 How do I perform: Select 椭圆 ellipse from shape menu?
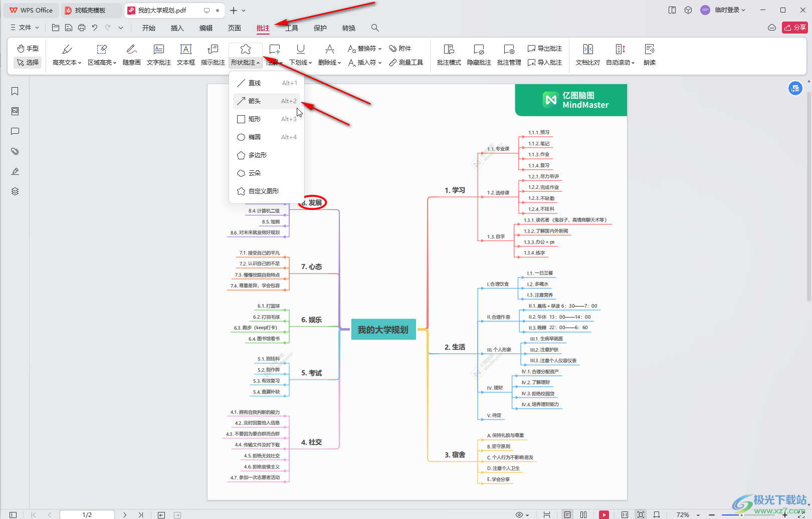pyautogui.click(x=267, y=137)
